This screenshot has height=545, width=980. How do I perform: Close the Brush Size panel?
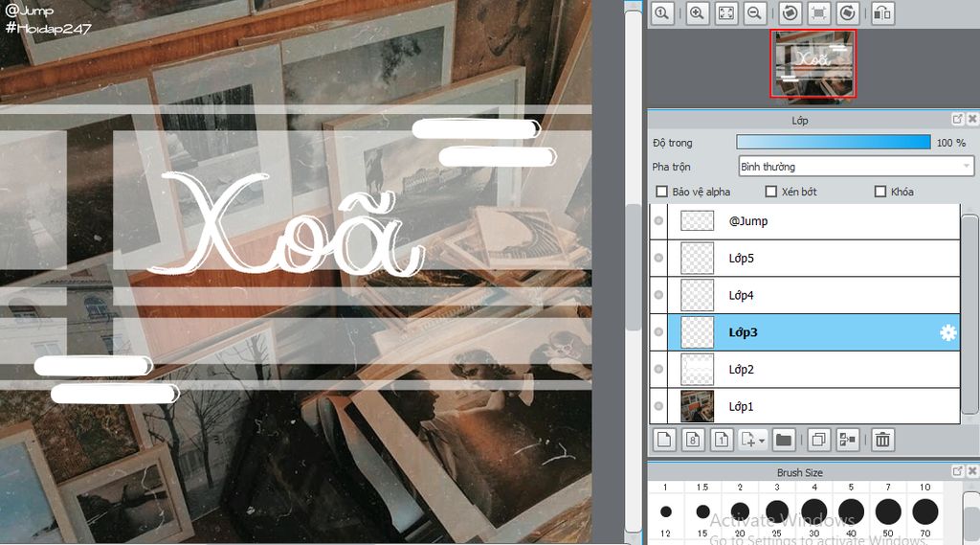click(x=972, y=471)
